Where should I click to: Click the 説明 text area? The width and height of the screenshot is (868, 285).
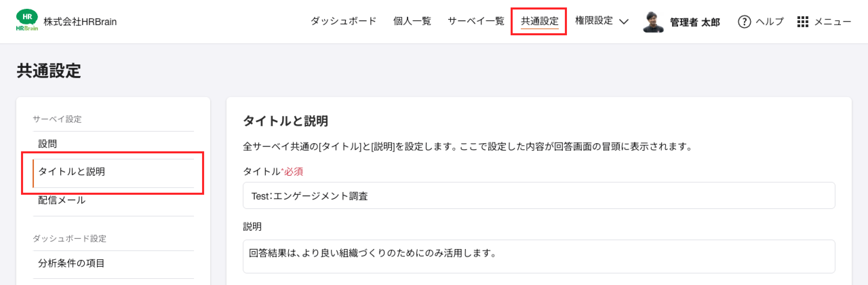[539, 256]
